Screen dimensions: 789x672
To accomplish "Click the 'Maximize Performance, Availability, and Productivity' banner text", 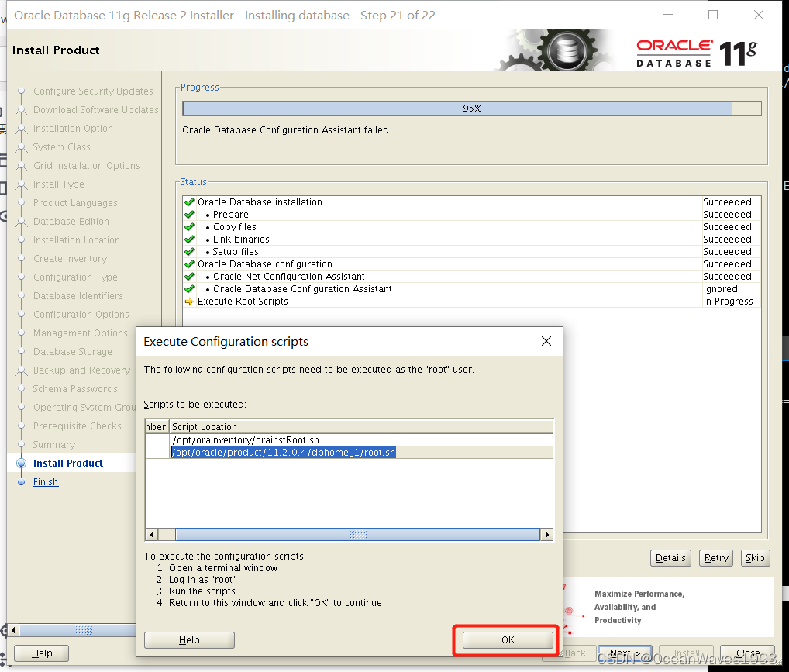I will (x=639, y=607).
